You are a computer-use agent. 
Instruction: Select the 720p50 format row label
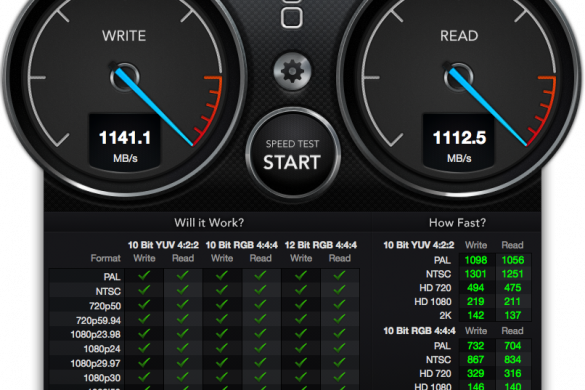[105, 306]
